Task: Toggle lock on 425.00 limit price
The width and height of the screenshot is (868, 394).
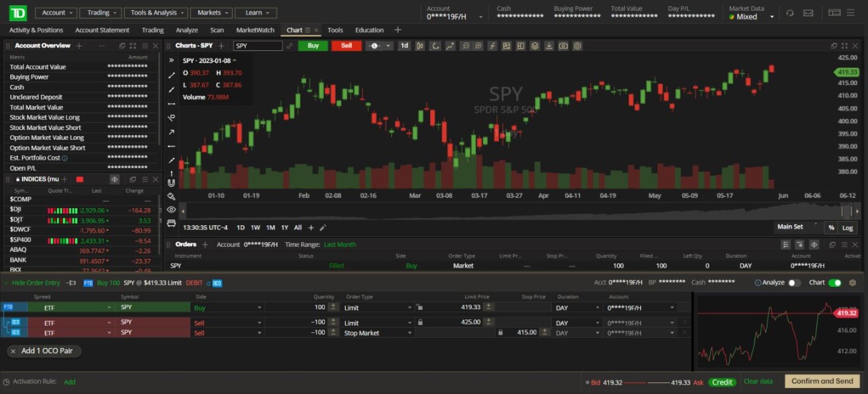Action: 419,323
